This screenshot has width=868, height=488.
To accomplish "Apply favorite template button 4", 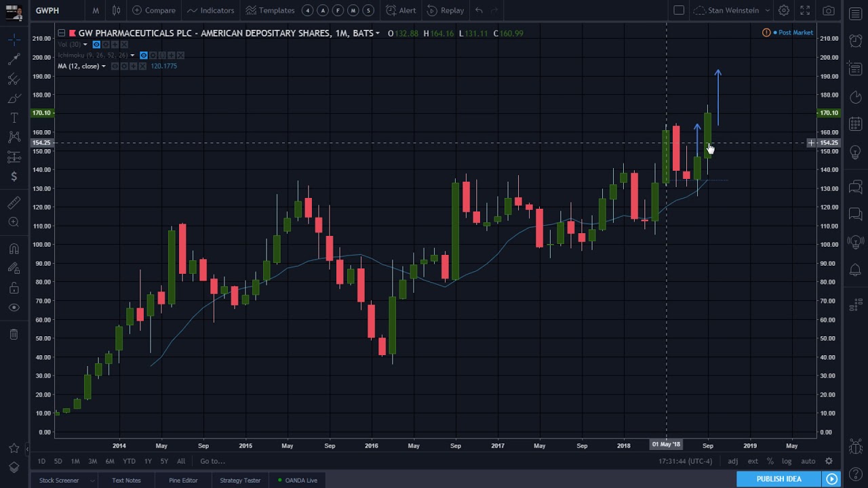I will (x=308, y=10).
